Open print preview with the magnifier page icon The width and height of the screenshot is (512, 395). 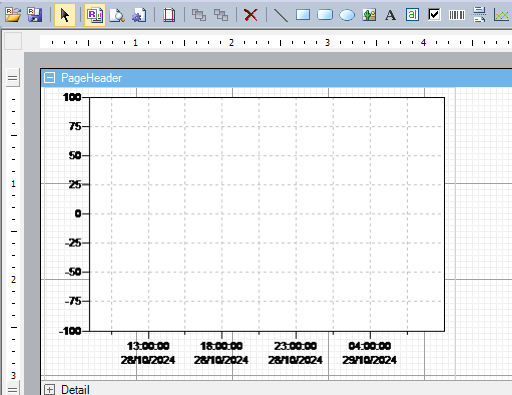[x=117, y=15]
